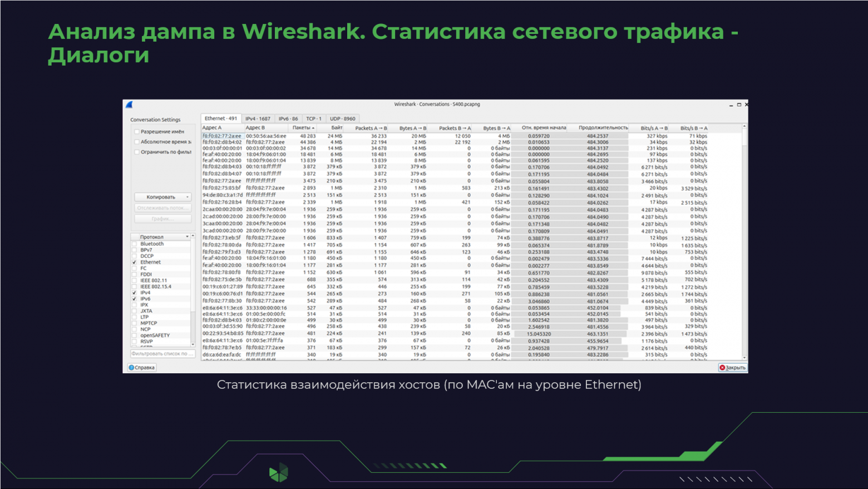Open the IPv4 · 1687 tab
The width and height of the screenshot is (868, 489).
(258, 118)
